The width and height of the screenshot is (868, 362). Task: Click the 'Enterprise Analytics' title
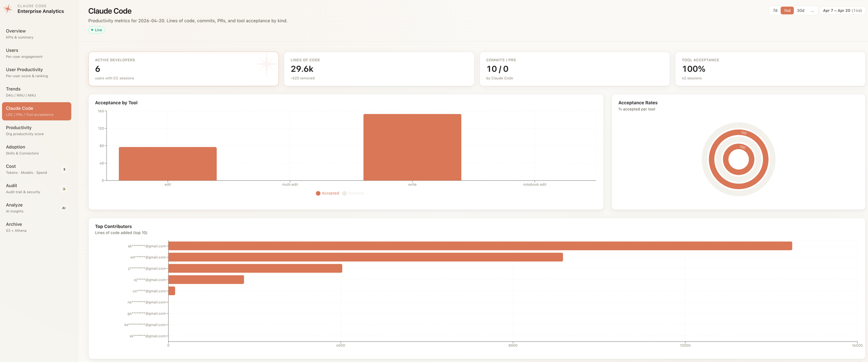41,11
